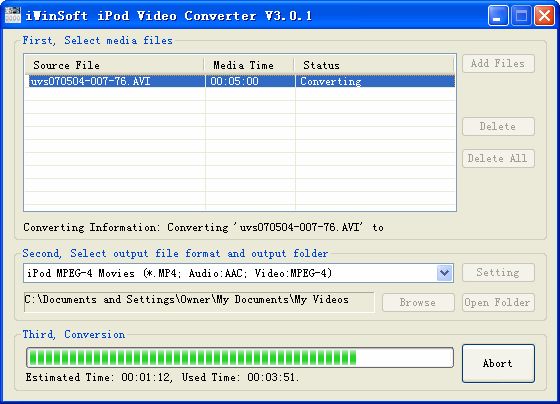Click the maximize window button
Image resolution: width=560 pixels, height=404 pixels.
pyautogui.click(x=521, y=16)
